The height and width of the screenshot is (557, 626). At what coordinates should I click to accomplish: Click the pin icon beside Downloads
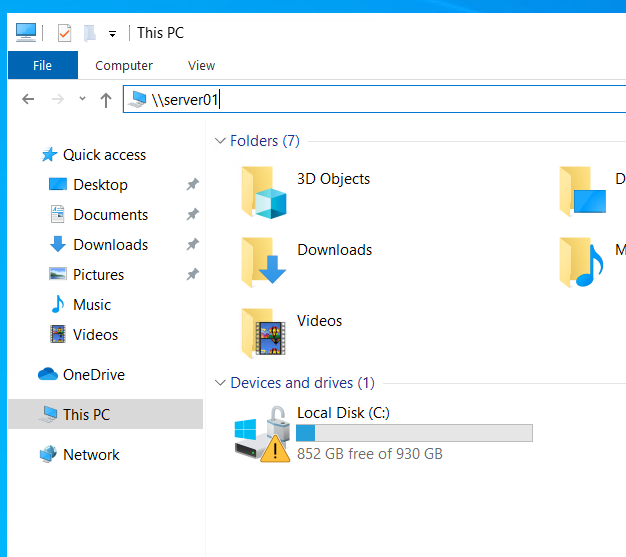[192, 244]
